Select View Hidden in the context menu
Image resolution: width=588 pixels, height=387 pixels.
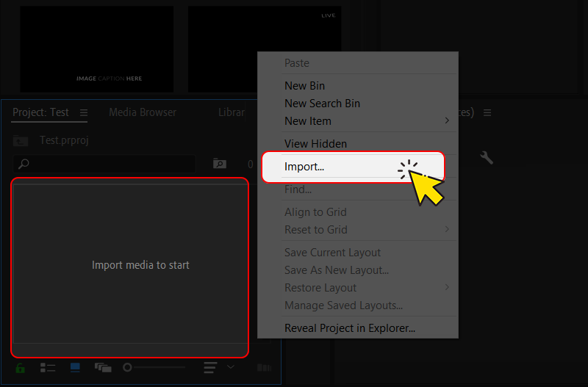315,144
